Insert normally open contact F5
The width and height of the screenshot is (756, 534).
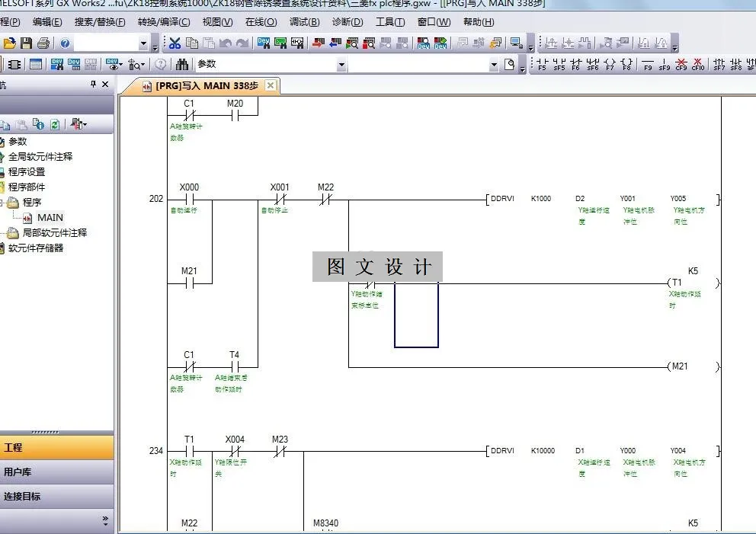543,64
